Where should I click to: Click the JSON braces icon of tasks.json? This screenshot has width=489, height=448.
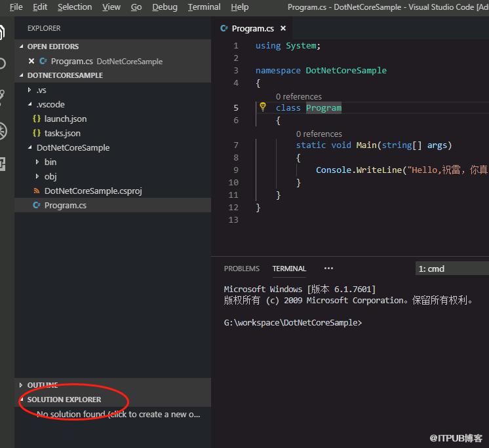click(37, 133)
